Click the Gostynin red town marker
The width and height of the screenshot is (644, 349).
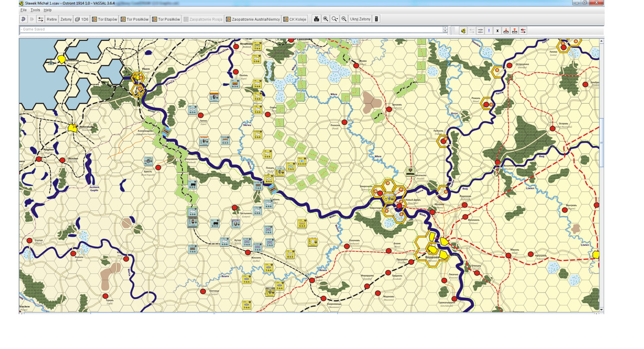click(x=234, y=207)
